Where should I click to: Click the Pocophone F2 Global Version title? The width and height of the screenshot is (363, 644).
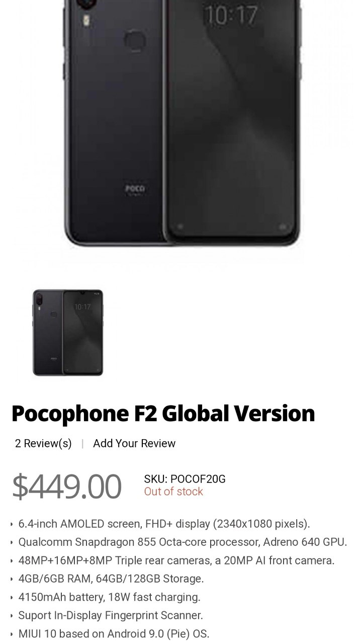163,414
